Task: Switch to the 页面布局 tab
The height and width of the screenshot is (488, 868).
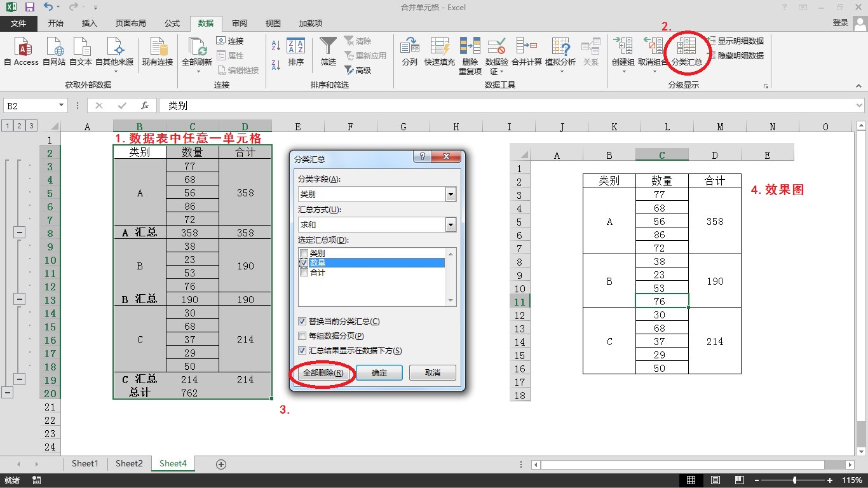Action: pos(131,24)
